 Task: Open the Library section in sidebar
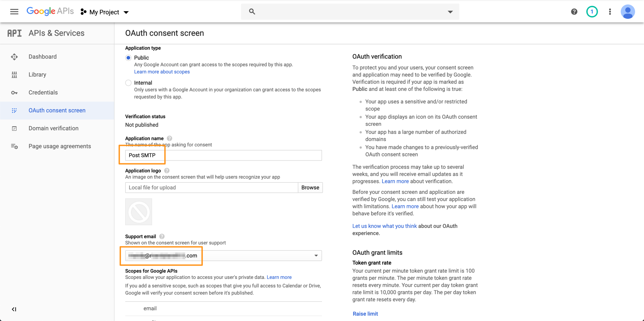click(37, 75)
